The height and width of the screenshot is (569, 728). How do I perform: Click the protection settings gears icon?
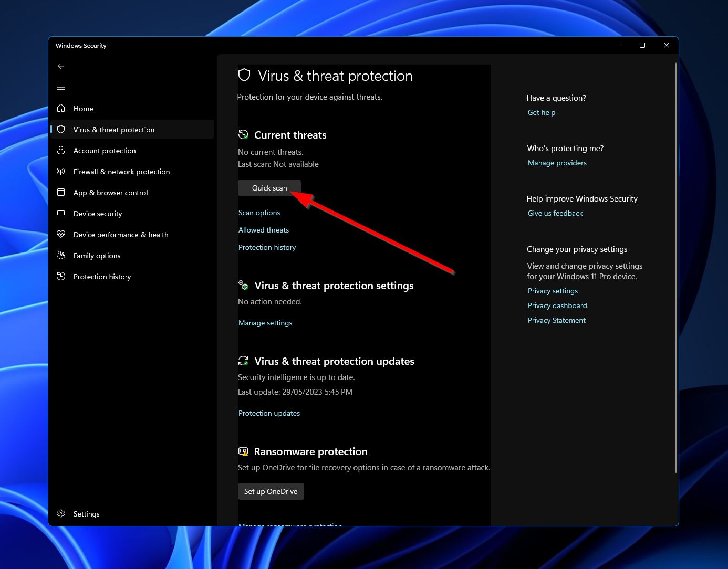tap(243, 285)
